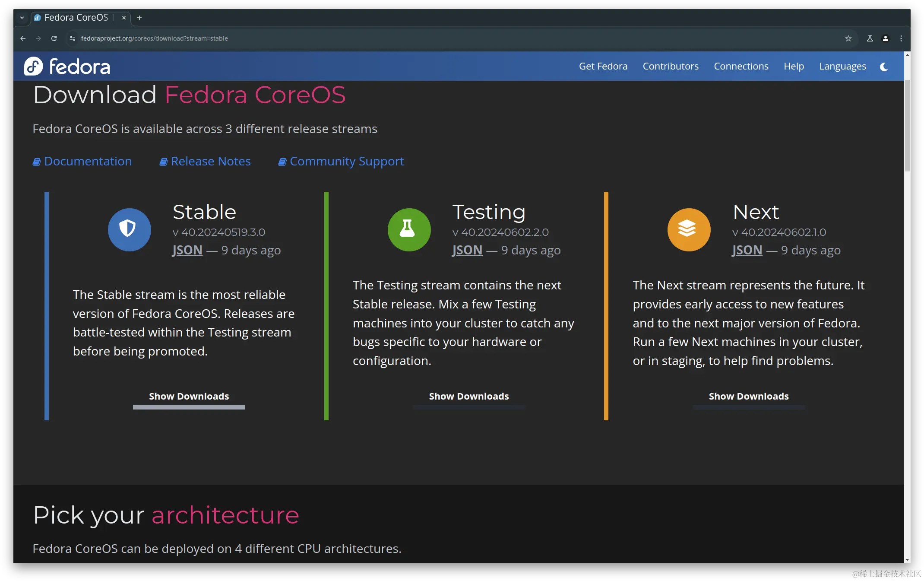Open the browser profile icon
The width and height of the screenshot is (924, 581).
(x=886, y=38)
